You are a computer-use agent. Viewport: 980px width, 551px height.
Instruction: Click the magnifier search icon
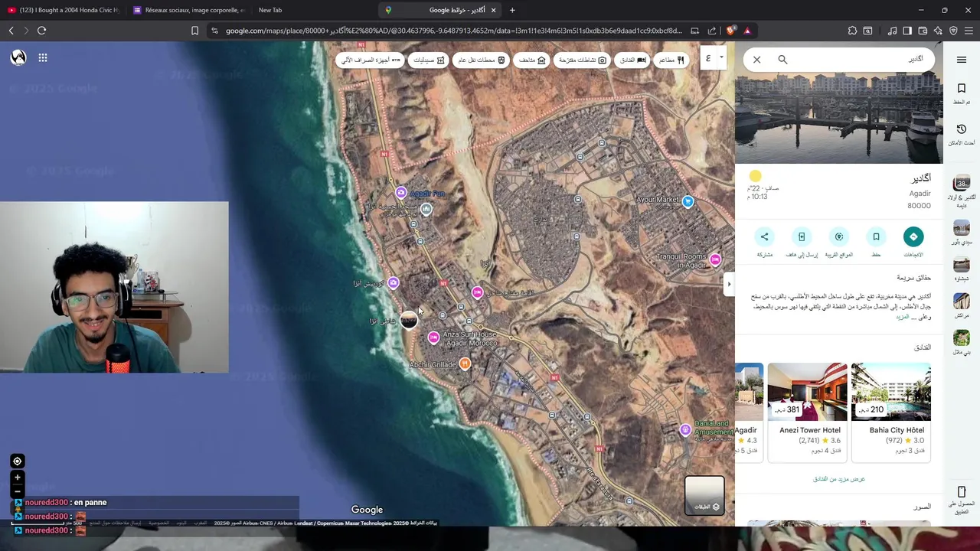(x=782, y=60)
